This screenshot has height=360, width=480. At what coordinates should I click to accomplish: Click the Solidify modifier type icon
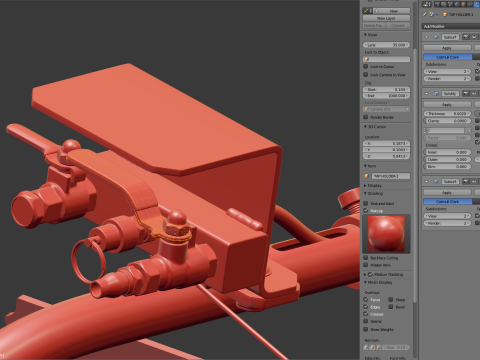[x=436, y=94]
